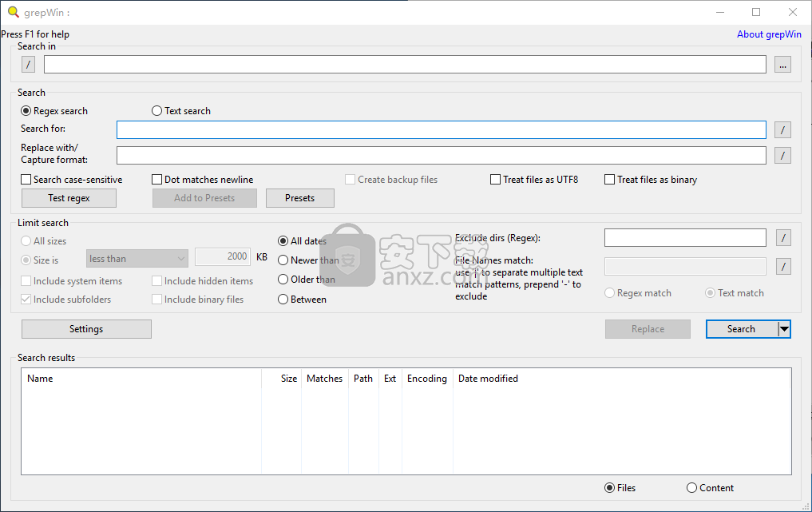Click the slash button beside File Names match field
The width and height of the screenshot is (812, 512).
coord(783,266)
